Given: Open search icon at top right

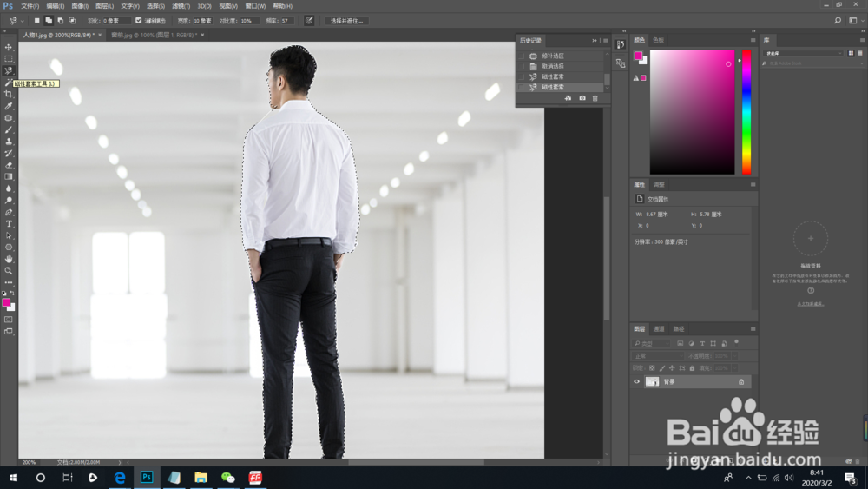Looking at the screenshot, I should pyautogui.click(x=838, y=21).
